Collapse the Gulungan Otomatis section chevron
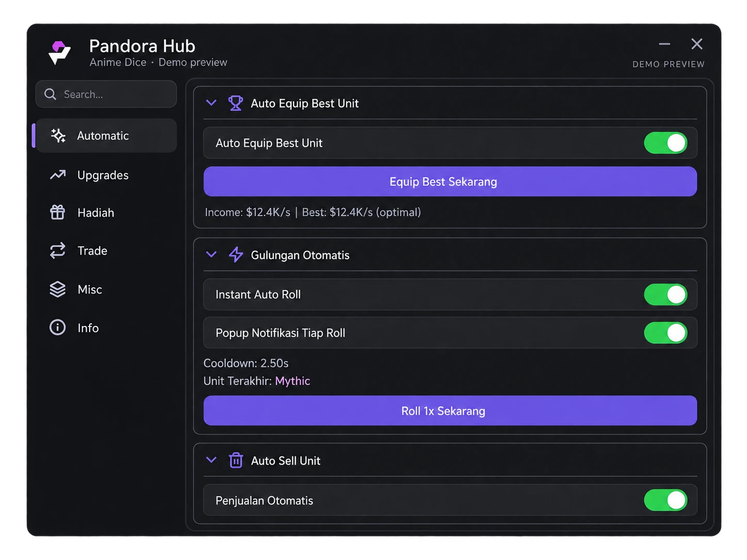747x560 pixels. (211, 254)
